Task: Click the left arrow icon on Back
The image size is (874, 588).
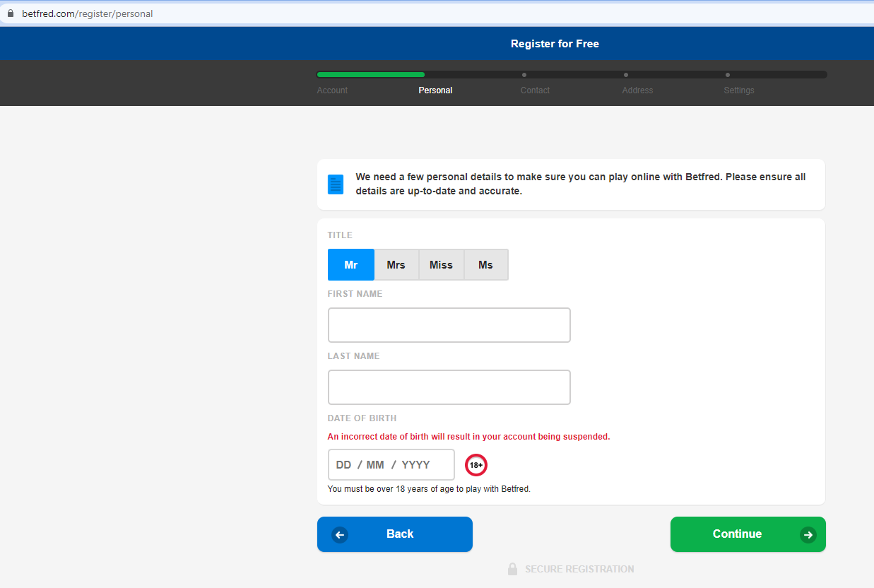Action: pyautogui.click(x=340, y=535)
